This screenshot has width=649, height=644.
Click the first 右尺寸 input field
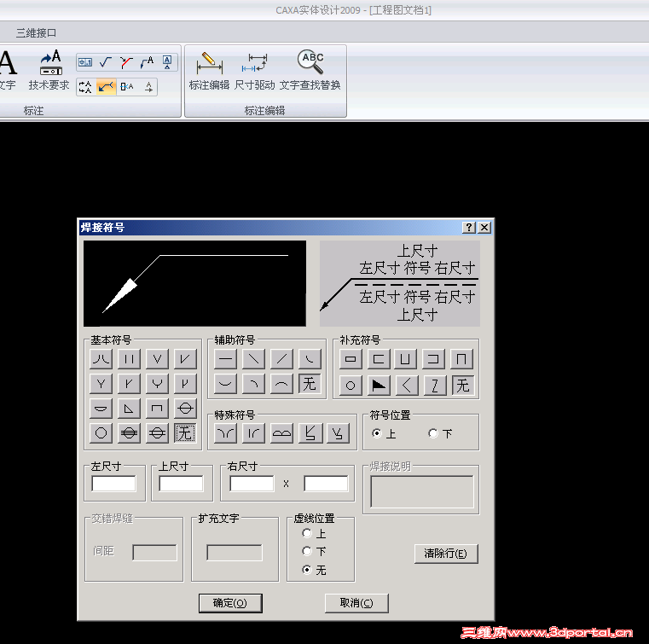click(252, 484)
